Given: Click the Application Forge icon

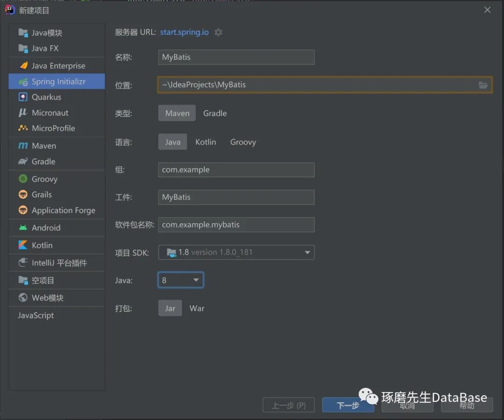Looking at the screenshot, I should click(x=23, y=210).
